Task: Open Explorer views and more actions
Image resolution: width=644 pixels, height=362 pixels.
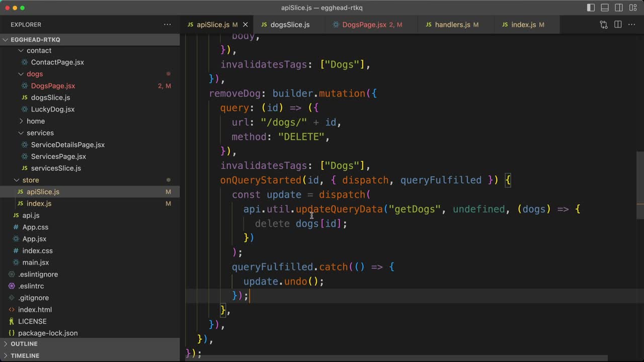Action: pos(167,25)
